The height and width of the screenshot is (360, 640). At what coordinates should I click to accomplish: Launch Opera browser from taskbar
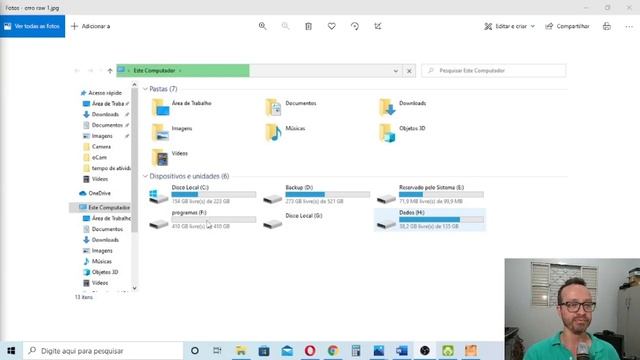point(310,351)
